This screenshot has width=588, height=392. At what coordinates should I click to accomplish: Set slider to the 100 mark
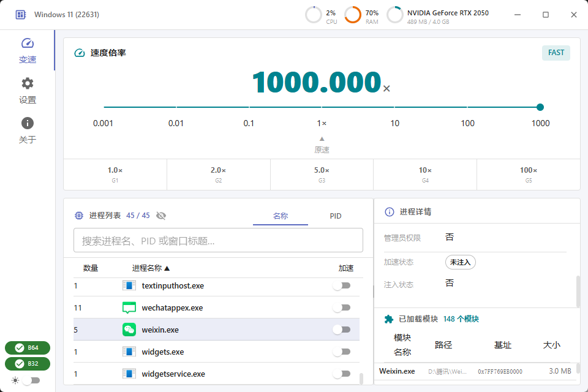point(467,123)
